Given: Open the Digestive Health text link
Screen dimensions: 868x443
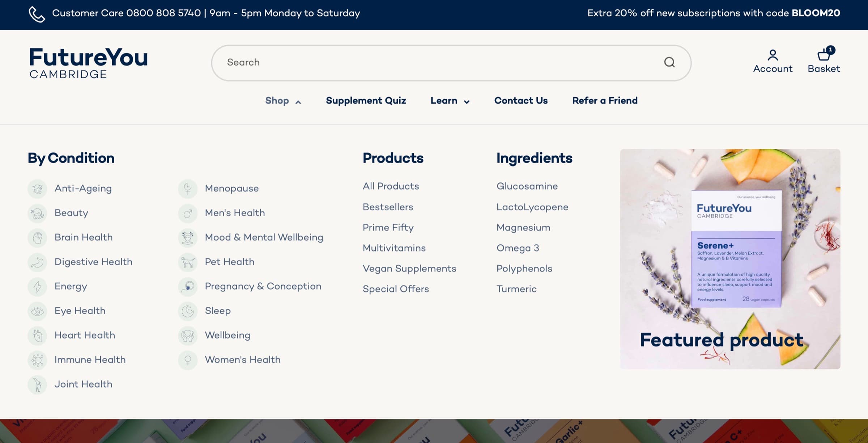Looking at the screenshot, I should [x=93, y=262].
